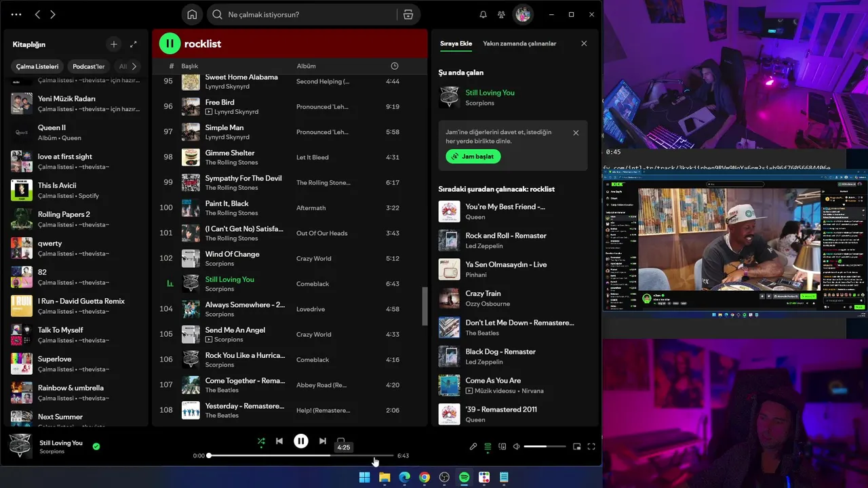Switch to the Sıraya Ekle tab

point(456,43)
